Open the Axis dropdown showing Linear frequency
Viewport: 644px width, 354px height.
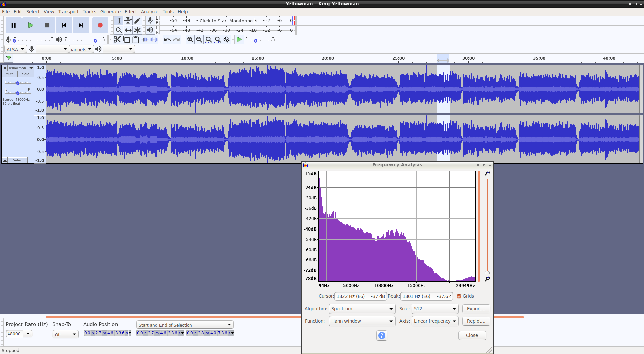click(435, 321)
